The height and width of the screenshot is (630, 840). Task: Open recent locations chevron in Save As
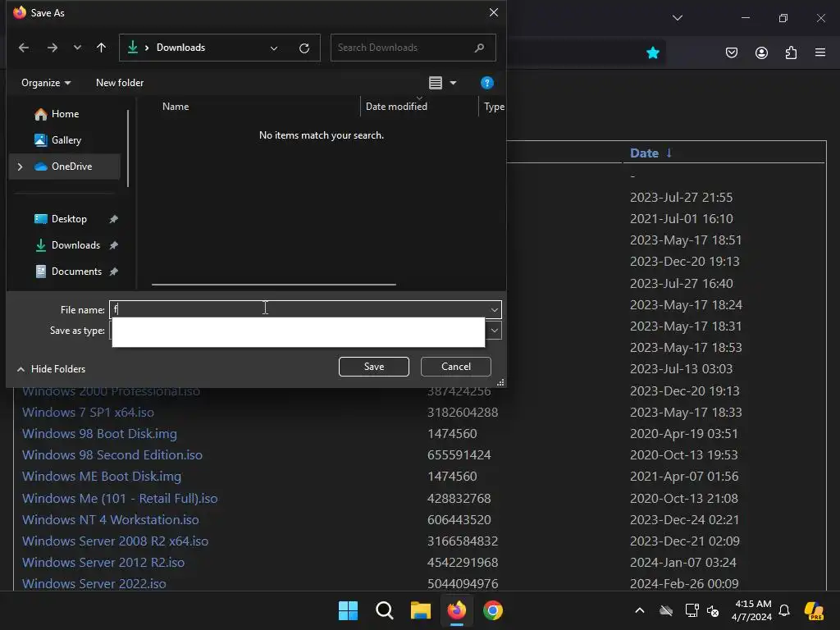pos(77,48)
